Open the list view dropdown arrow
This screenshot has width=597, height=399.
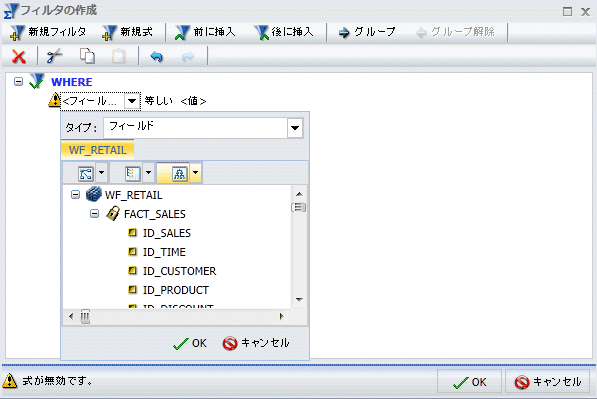pos(148,173)
